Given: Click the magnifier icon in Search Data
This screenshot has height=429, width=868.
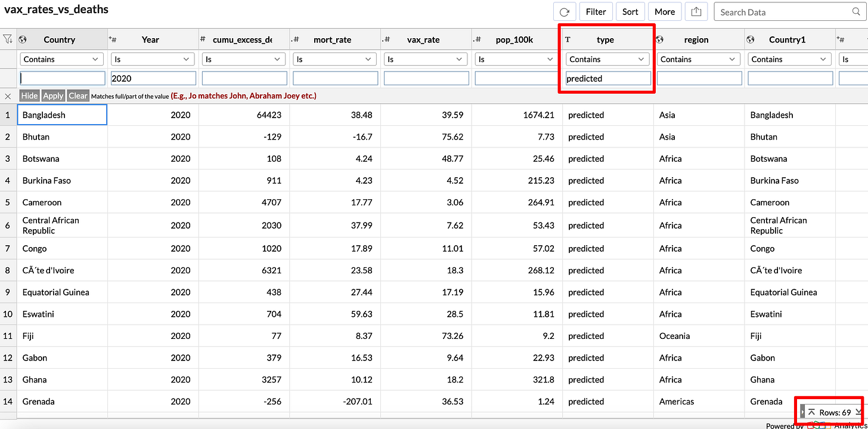Looking at the screenshot, I should [856, 12].
